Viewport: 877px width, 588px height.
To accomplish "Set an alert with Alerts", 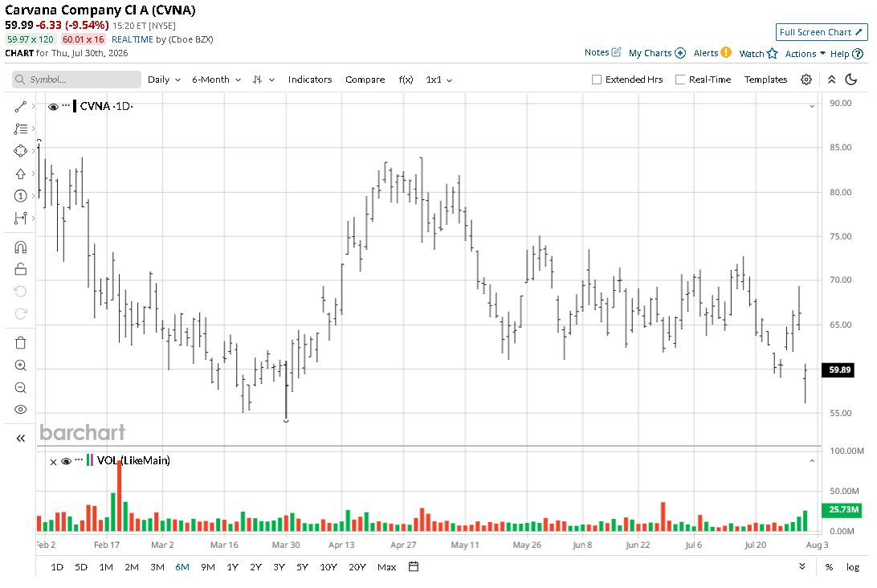I will tap(712, 52).
